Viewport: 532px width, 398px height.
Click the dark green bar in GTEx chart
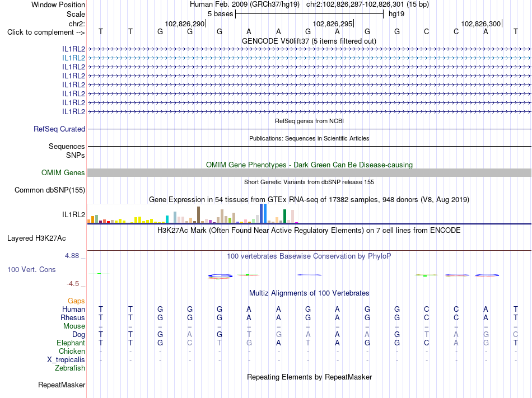point(284,216)
